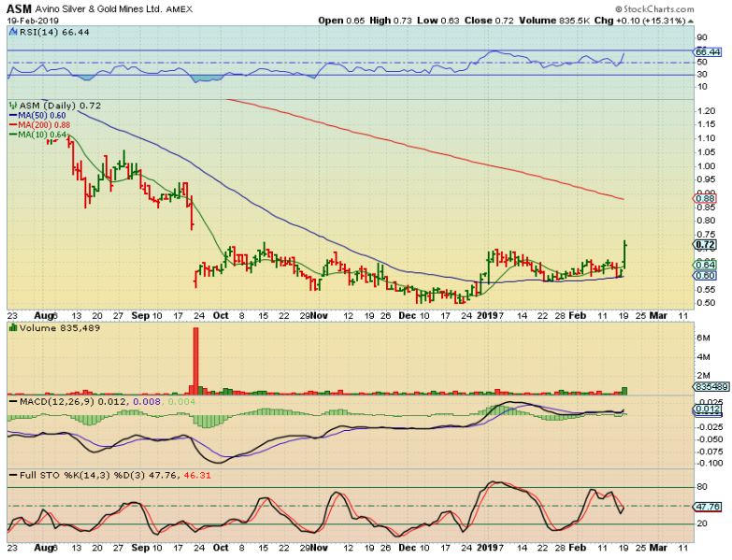Click the AMEX exchange label
The width and height of the screenshot is (732, 560).
[179, 9]
